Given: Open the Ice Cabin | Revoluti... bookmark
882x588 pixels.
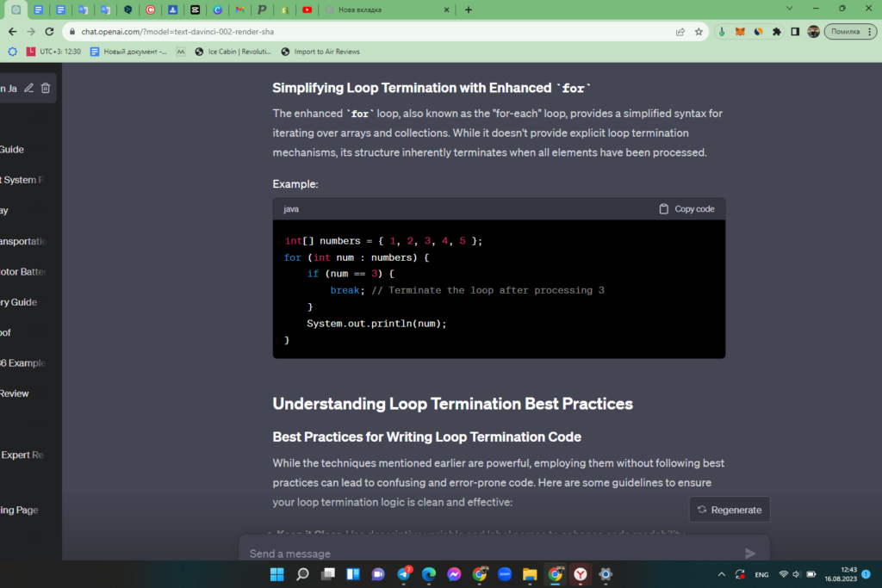Looking at the screenshot, I should tap(233, 51).
